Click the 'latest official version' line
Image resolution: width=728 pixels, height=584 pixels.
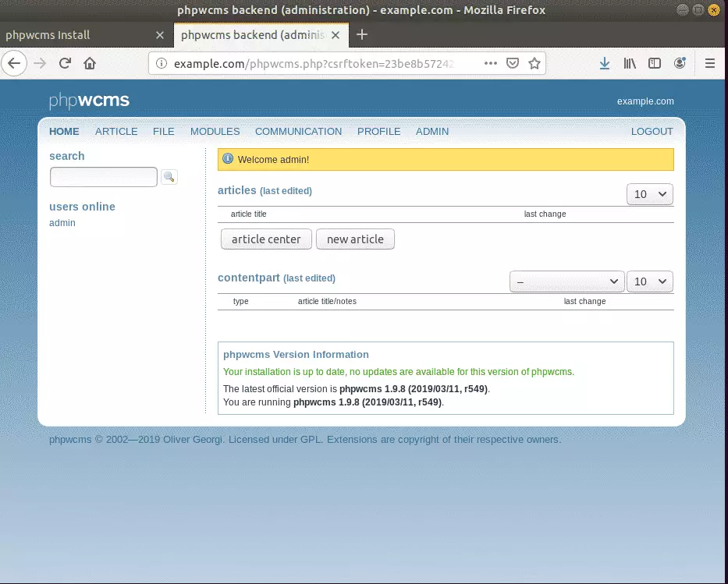[357, 389]
